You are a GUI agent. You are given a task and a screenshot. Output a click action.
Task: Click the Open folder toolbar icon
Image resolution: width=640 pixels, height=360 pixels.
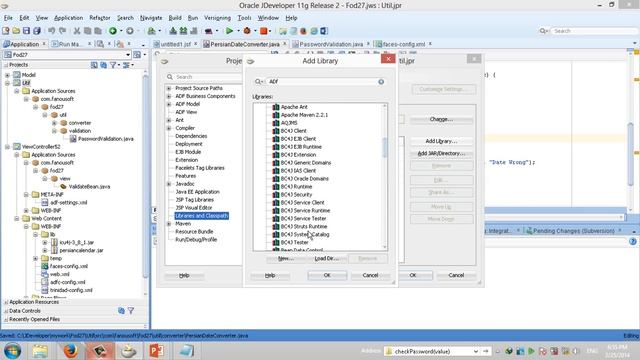coord(16,31)
